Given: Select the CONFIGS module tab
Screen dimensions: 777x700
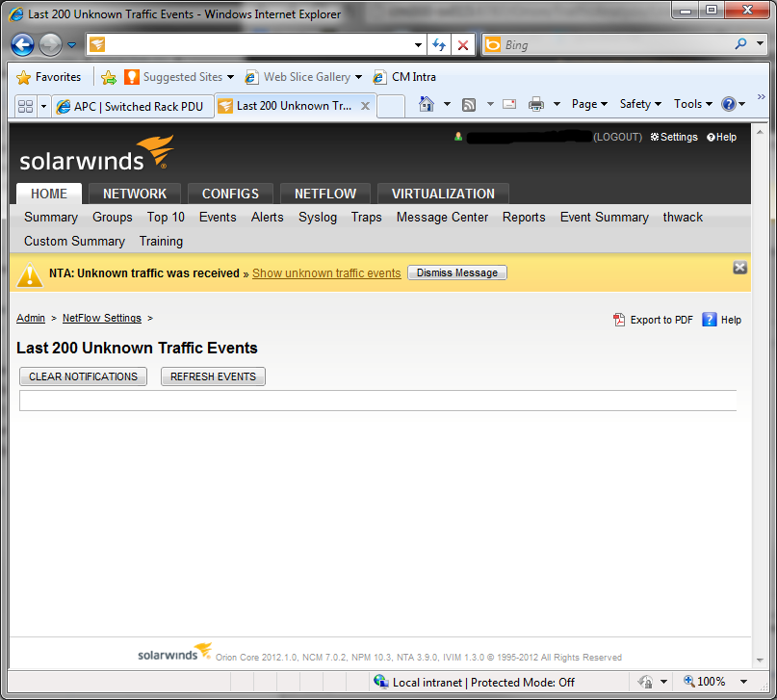Looking at the screenshot, I should coord(230,194).
